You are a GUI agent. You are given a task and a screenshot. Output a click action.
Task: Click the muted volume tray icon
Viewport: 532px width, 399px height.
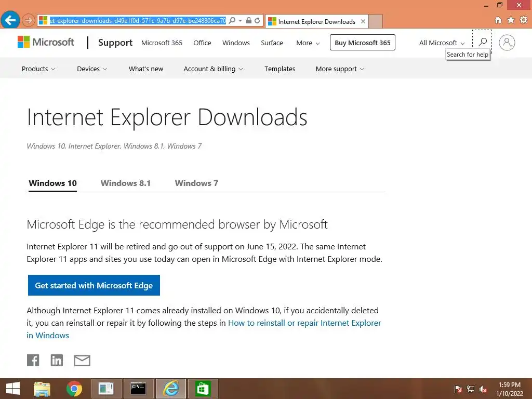pos(483,389)
